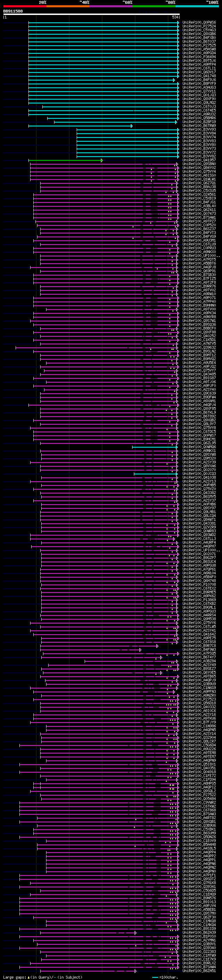Screen dimensions: 222x980
Task: Open hit UniRef100_Q41957
Action: click(199, 160)
